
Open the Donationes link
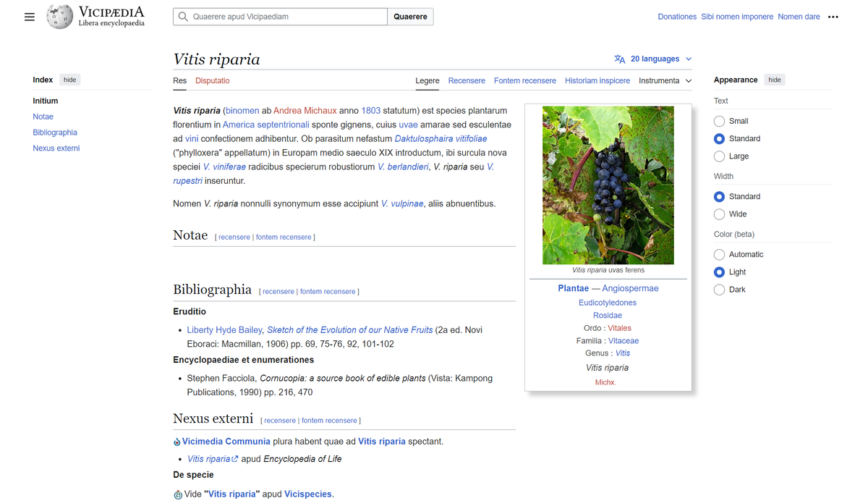(x=677, y=17)
